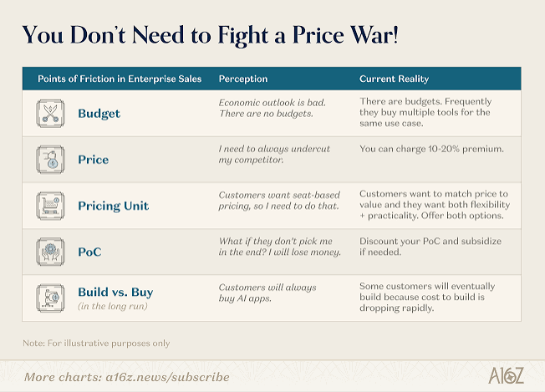Click the Pricing Unit shopping cart icon
The image size is (545, 392).
[x=50, y=206]
